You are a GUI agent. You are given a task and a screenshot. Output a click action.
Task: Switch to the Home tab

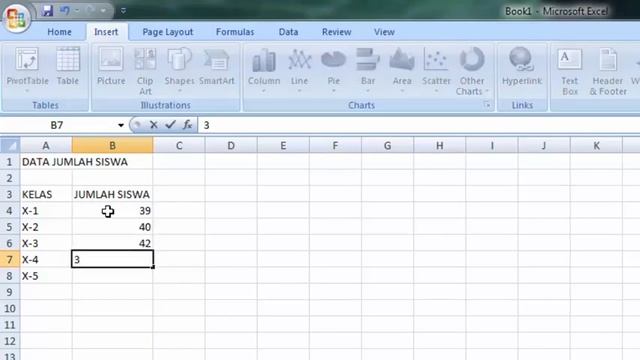59,32
